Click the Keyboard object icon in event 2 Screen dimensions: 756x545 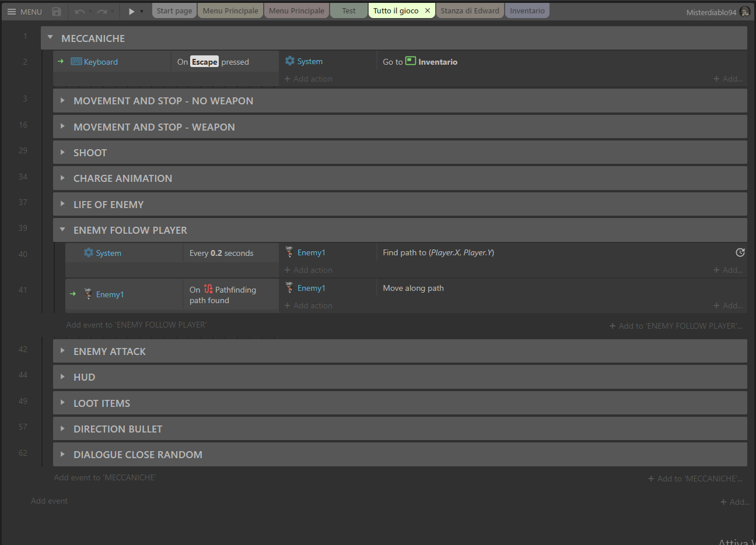(x=76, y=62)
